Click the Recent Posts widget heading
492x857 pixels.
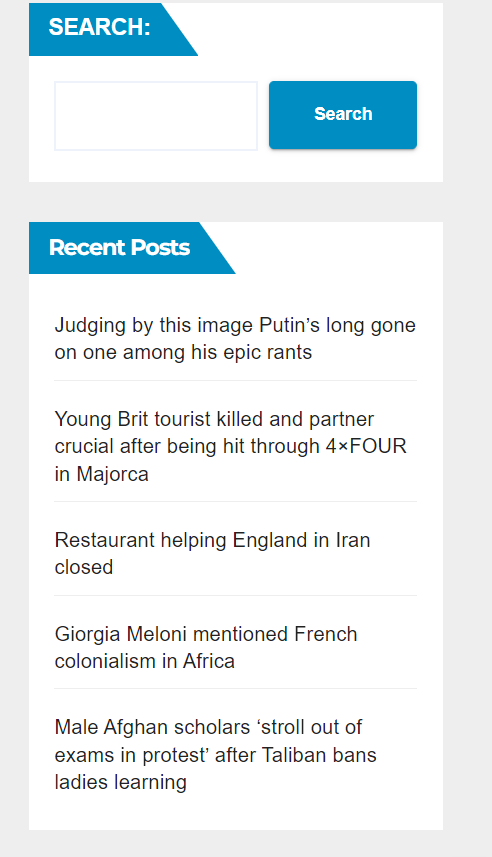click(x=119, y=248)
